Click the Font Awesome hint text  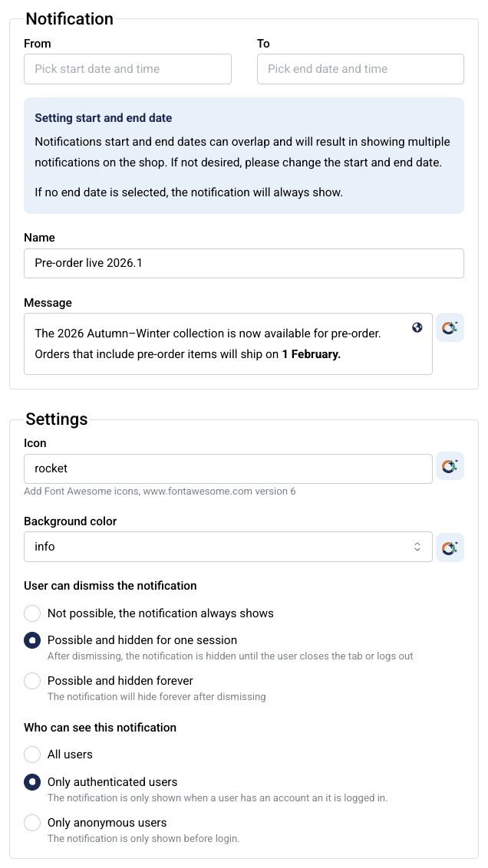[160, 492]
